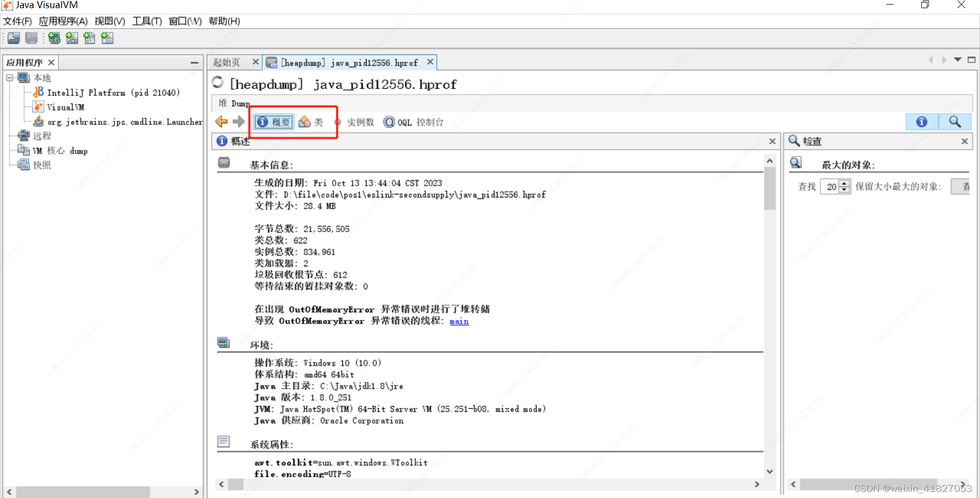Add a JMX connection from the toolbar
980x498 pixels.
(72, 38)
